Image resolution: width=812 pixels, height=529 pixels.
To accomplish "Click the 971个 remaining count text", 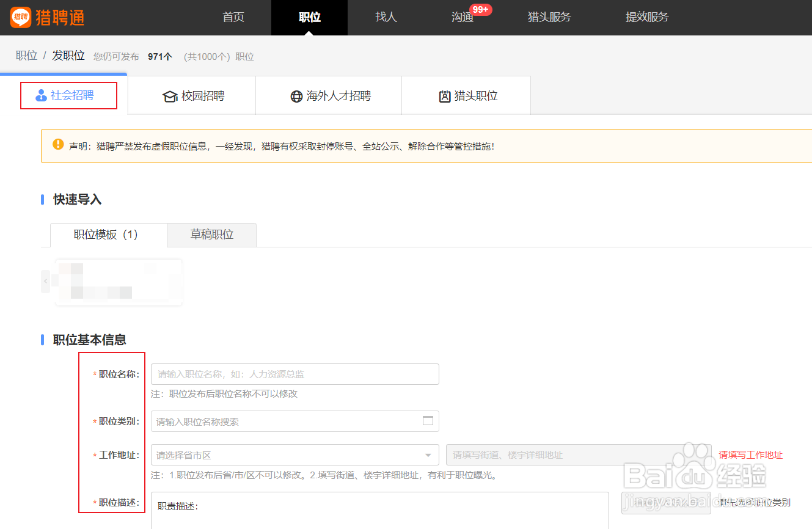I will click(160, 57).
